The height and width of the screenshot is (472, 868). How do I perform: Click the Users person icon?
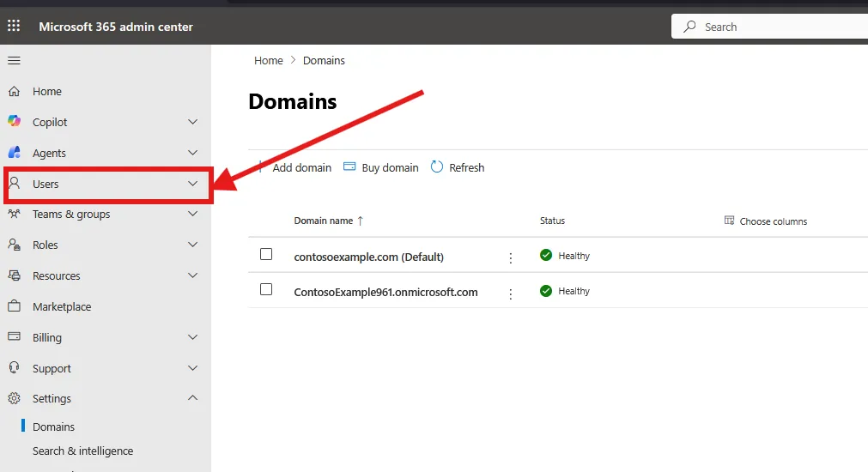(x=15, y=183)
